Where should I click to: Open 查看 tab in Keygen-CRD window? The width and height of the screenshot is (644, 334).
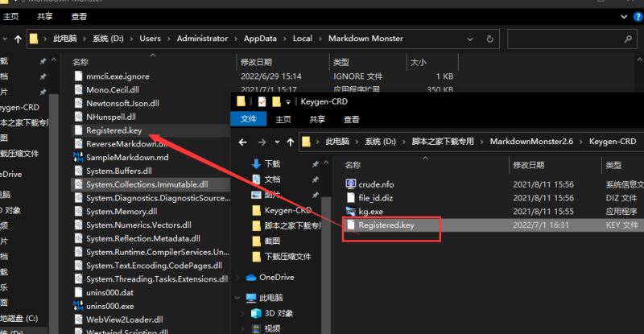(351, 119)
